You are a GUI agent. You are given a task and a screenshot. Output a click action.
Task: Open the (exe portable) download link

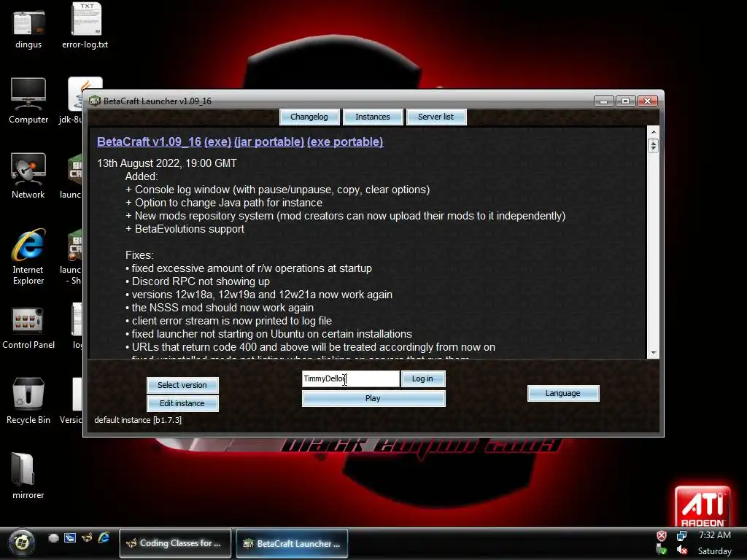(x=345, y=142)
